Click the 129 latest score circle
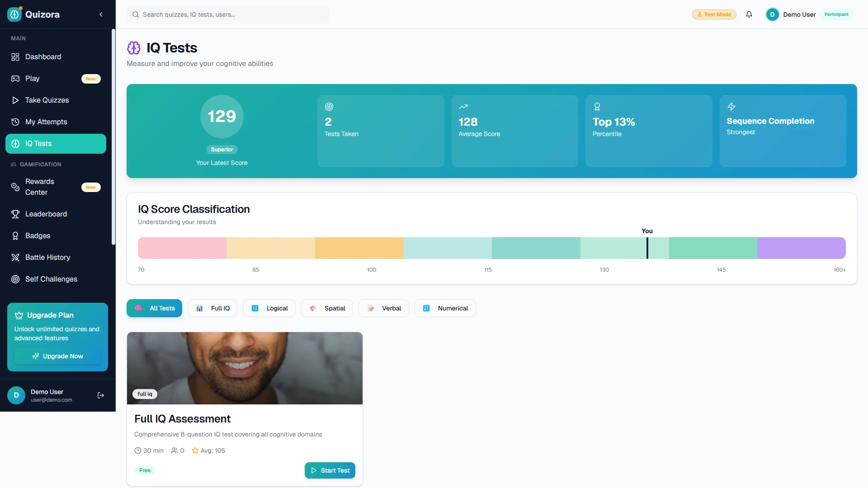This screenshot has height=488, width=868. tap(222, 117)
